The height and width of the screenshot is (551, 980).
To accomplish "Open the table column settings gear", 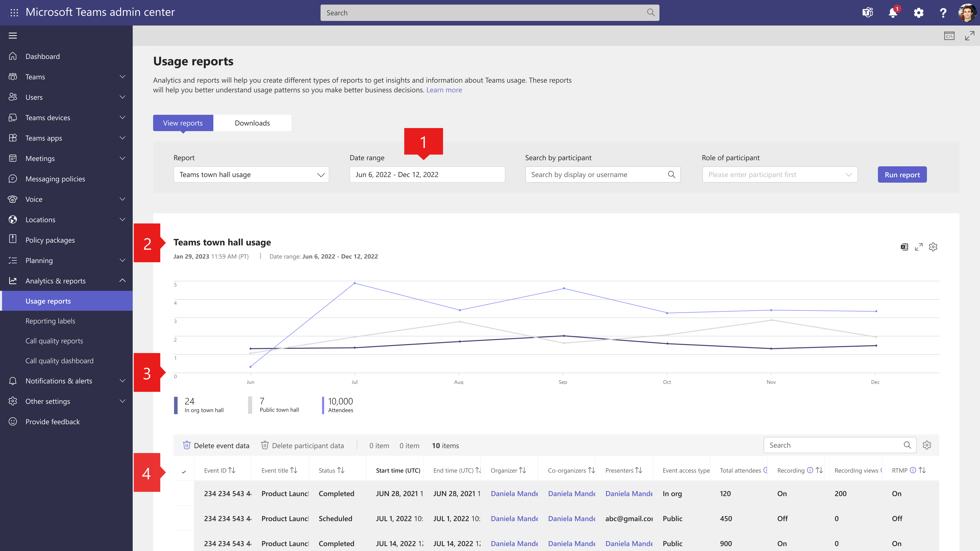I will 927,445.
